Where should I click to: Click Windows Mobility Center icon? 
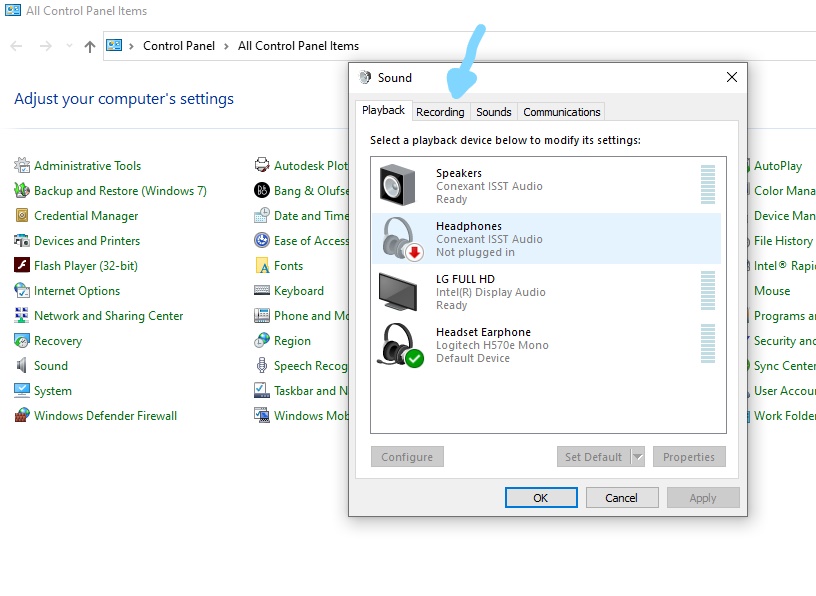(262, 415)
